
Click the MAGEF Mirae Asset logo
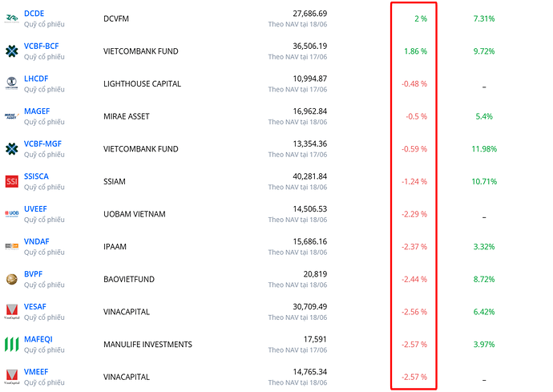tap(11, 116)
